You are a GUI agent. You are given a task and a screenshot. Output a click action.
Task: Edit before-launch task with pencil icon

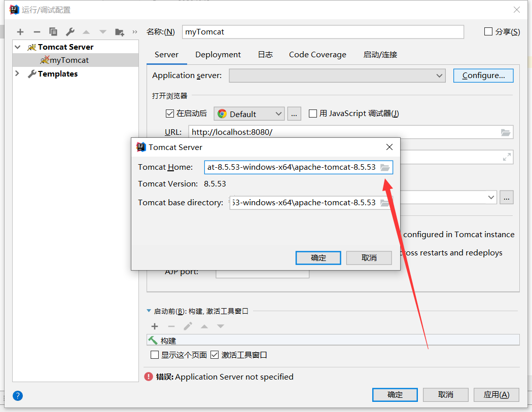(x=188, y=326)
